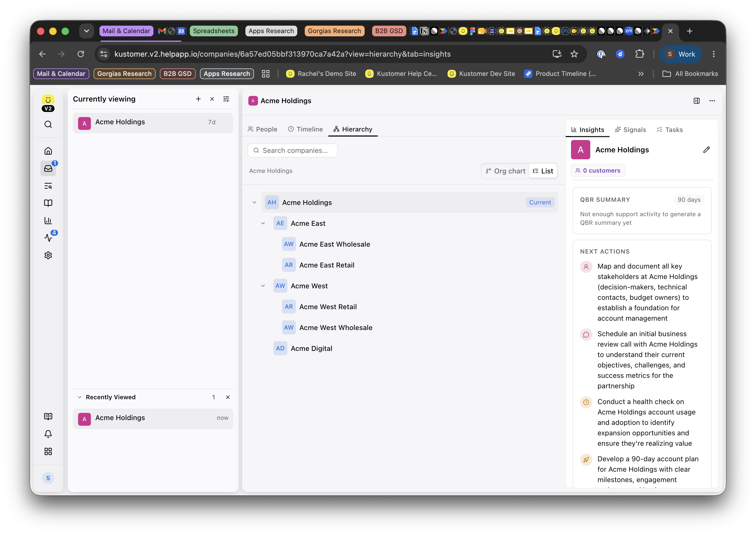756x535 pixels.
Task: Focus the Search companies field
Action: (x=293, y=150)
